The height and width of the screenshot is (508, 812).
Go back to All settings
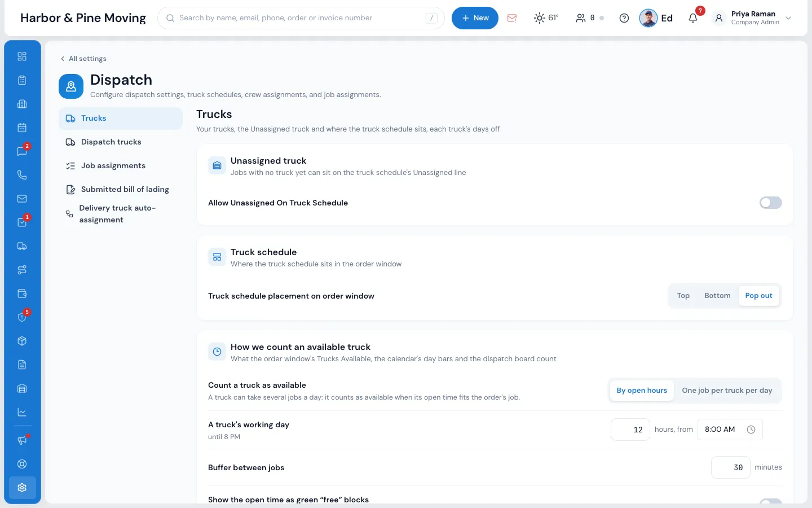point(83,59)
